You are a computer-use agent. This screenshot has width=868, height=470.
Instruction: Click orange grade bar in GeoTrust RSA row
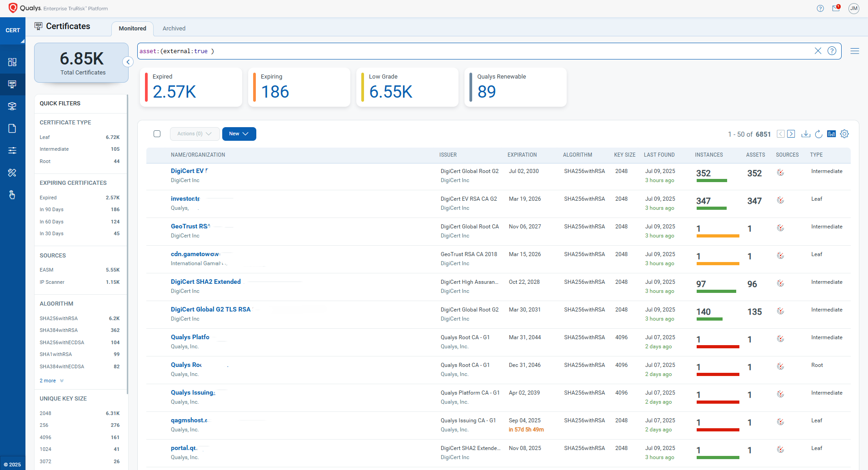click(x=718, y=236)
